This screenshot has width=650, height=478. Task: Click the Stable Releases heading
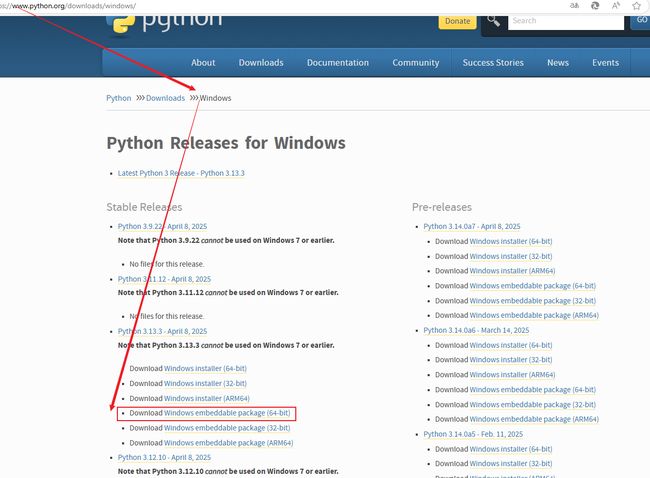point(144,207)
